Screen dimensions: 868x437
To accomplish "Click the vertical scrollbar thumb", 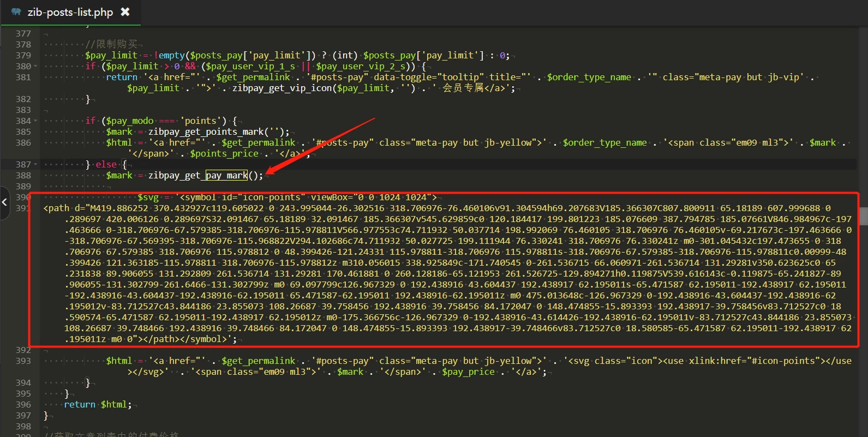I will [863, 215].
